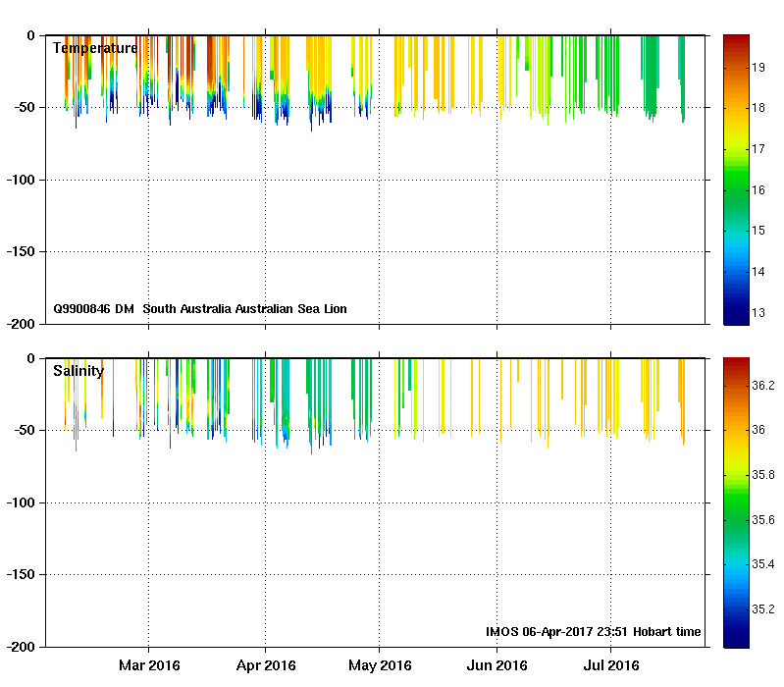Click the -100 depth label on Temperature plot
The height and width of the screenshot is (687, 784).
coord(19,180)
